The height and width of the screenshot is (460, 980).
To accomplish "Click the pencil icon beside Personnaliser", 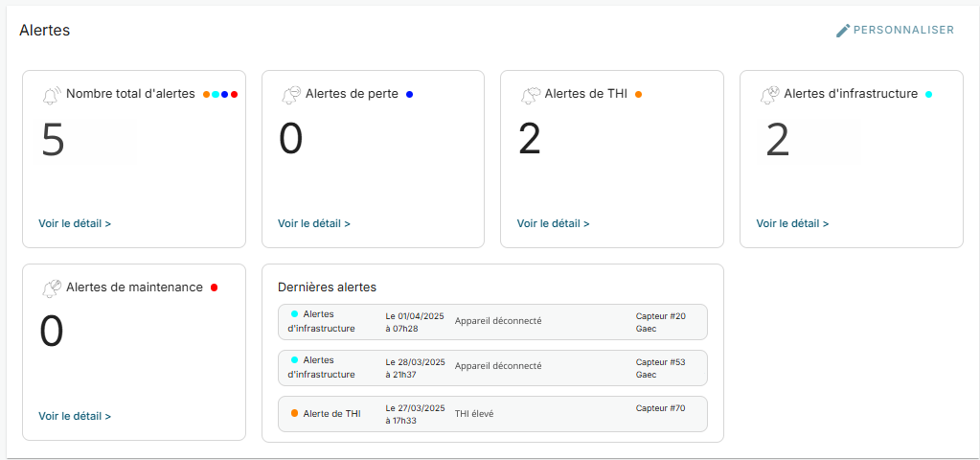I will 843,31.
